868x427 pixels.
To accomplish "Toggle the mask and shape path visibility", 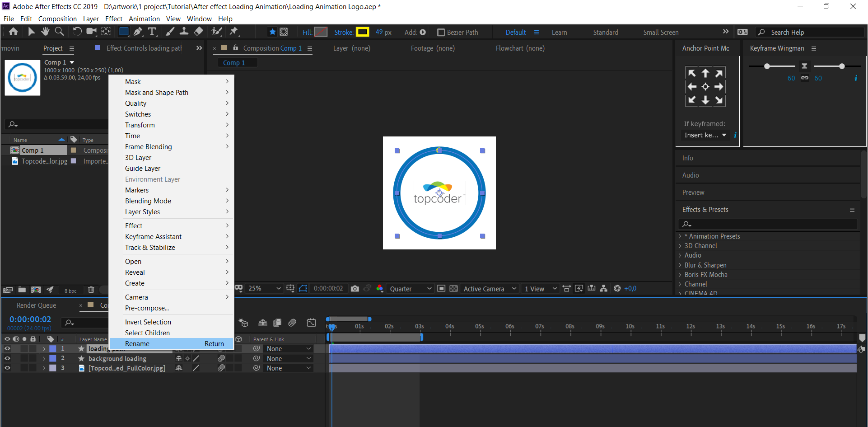I will (303, 288).
